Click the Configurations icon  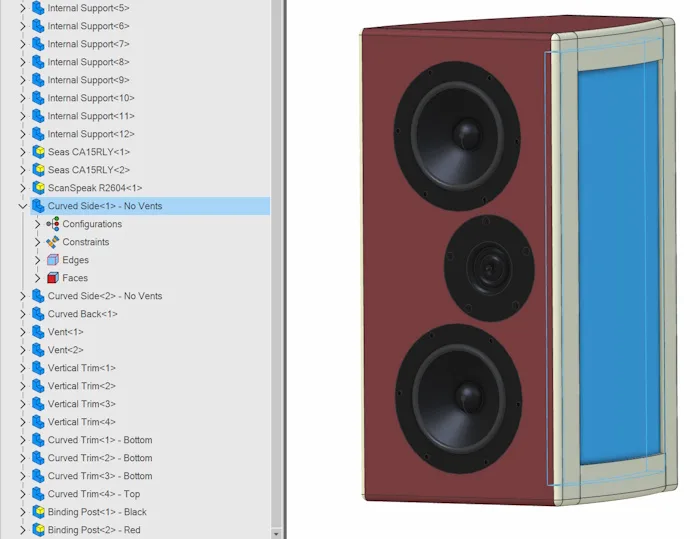(x=53, y=224)
